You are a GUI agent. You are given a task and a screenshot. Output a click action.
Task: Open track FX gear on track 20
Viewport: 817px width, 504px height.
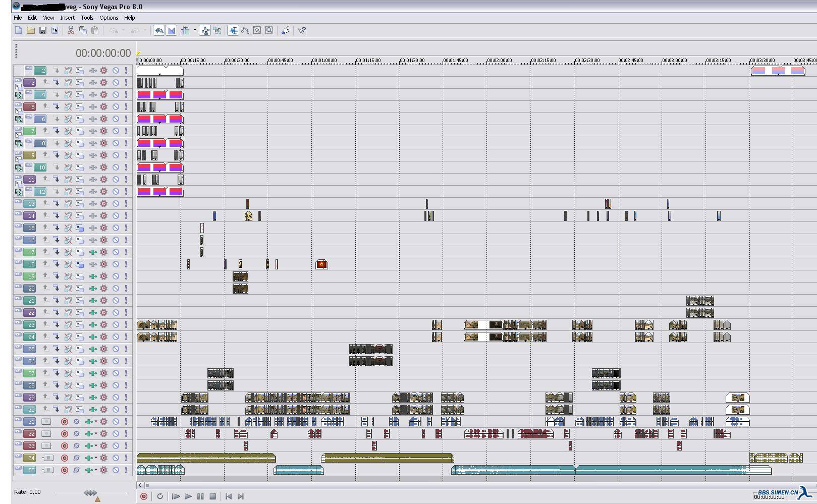click(x=104, y=288)
